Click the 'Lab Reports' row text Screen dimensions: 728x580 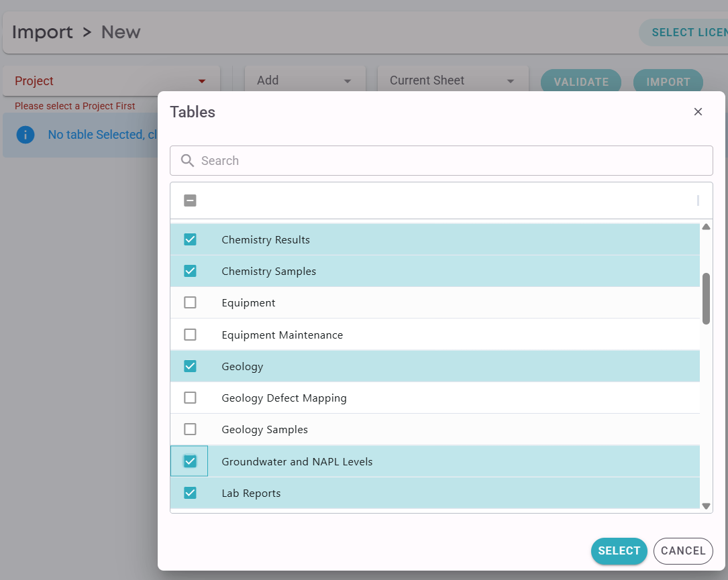[251, 494]
